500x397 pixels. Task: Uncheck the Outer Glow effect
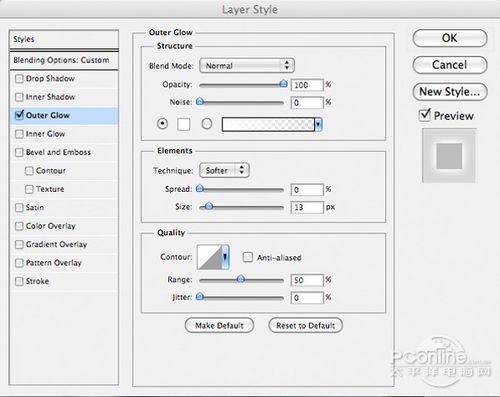click(19, 115)
